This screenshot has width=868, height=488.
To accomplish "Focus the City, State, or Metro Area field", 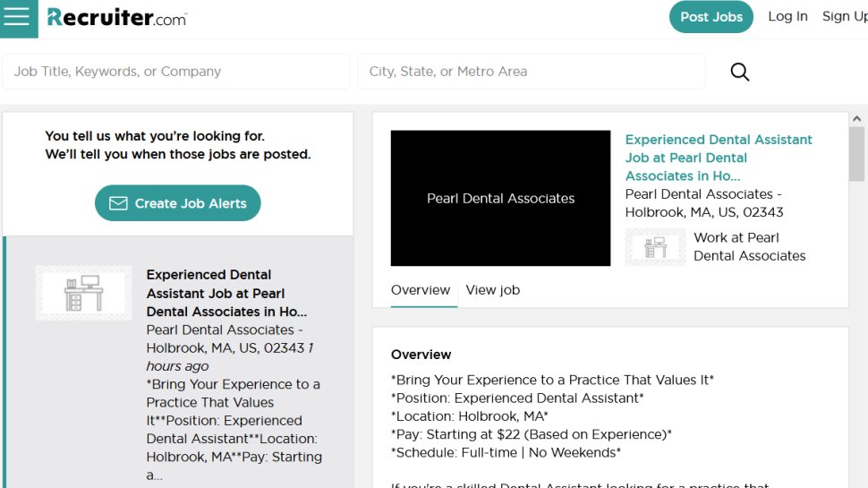I will [x=532, y=72].
